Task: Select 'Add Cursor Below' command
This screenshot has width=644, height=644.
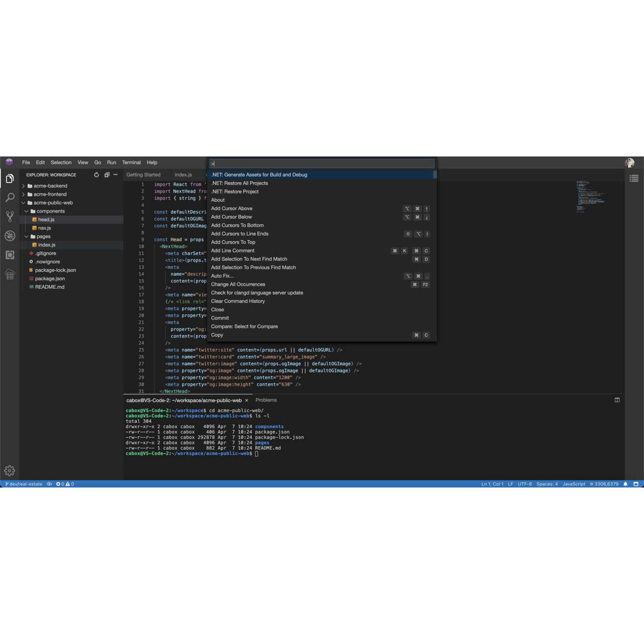Action: (x=231, y=217)
